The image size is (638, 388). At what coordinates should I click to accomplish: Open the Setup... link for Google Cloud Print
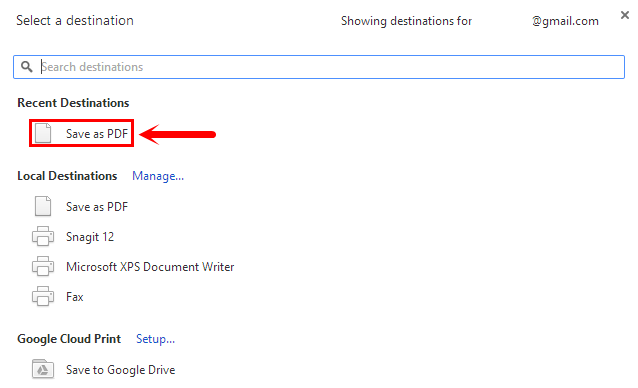pos(155,339)
